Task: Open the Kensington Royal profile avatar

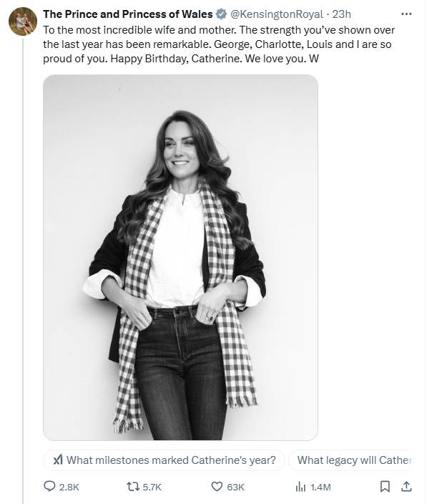Action: (23, 21)
